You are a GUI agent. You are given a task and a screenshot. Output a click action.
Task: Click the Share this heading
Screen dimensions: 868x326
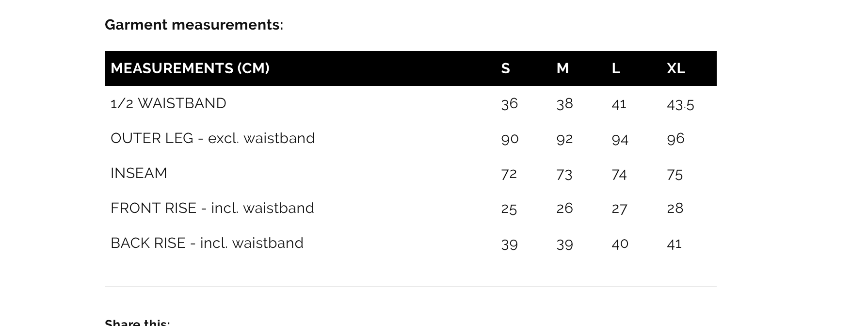coord(137,322)
